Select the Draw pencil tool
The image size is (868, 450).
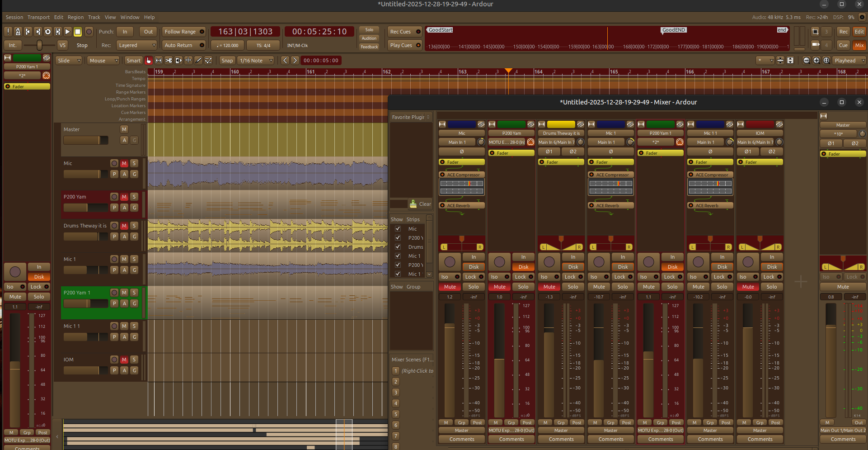click(198, 61)
